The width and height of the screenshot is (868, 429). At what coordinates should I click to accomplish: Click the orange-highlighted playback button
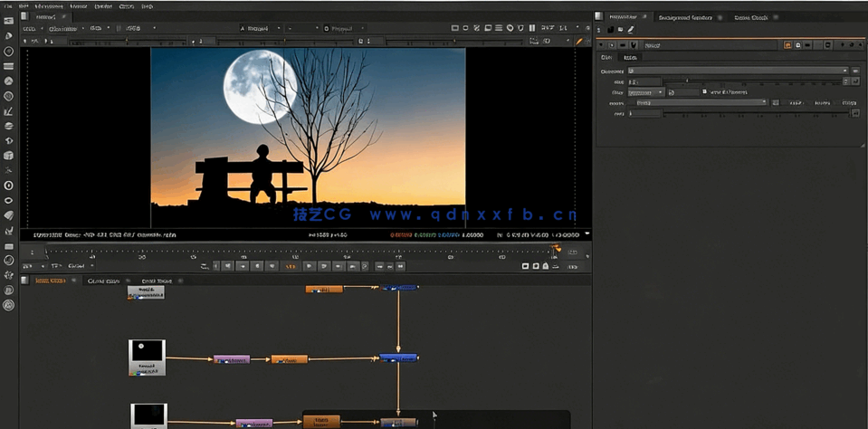[x=291, y=266]
